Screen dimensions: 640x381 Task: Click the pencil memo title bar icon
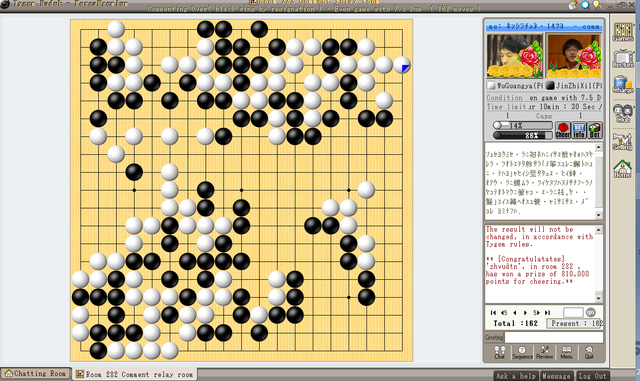point(573,4)
